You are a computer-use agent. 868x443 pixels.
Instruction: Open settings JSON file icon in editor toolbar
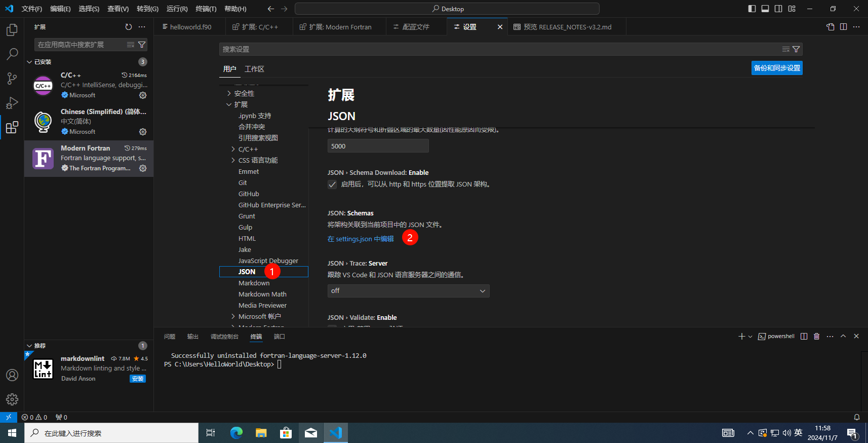click(831, 27)
